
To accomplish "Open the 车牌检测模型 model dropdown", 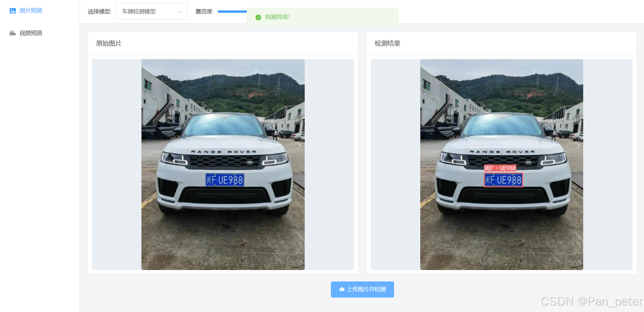I will pyautogui.click(x=151, y=11).
